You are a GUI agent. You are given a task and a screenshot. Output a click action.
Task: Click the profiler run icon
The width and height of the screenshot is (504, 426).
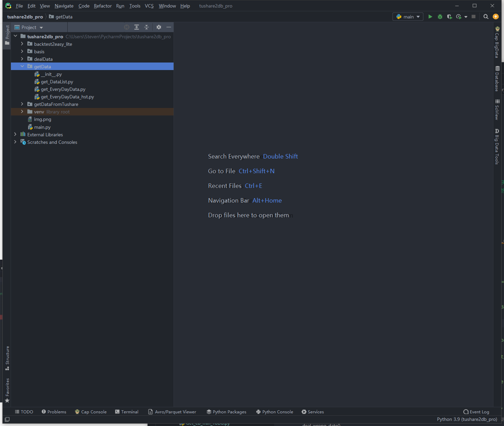pyautogui.click(x=459, y=17)
